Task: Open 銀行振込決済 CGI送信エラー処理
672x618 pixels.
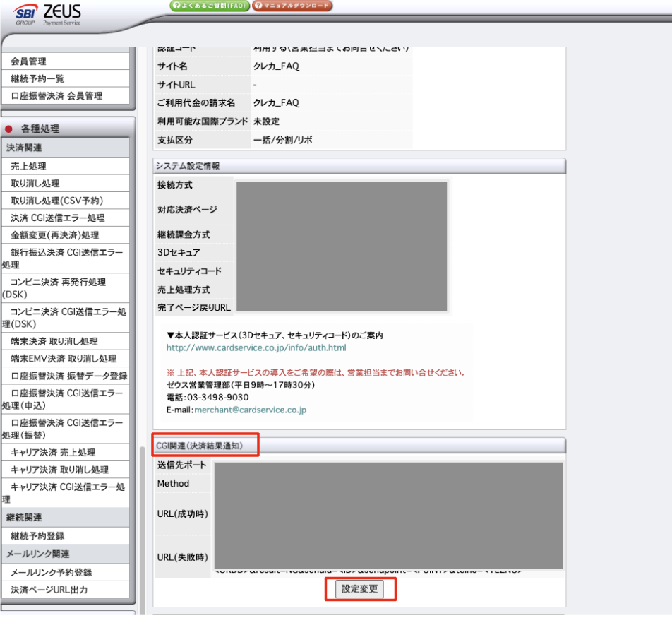Action: [66, 259]
